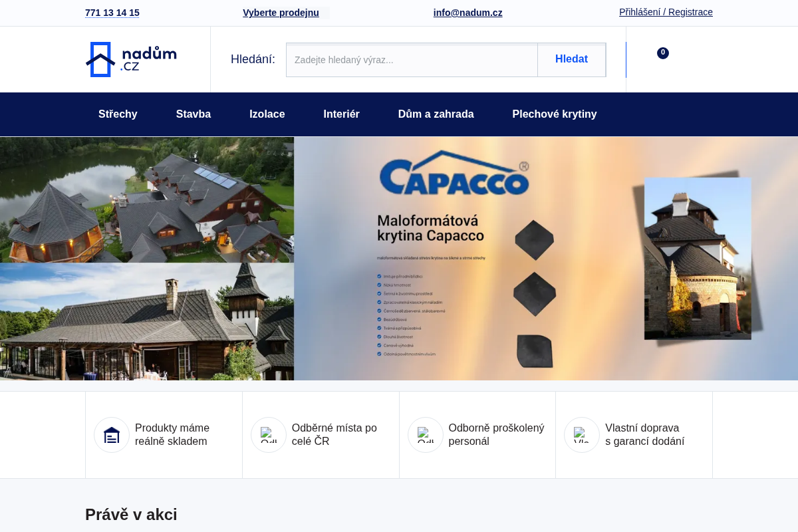This screenshot has height=532, width=798.
Task: Click the icon beside 'Vlastní doprava s garancí dodání'
Action: [x=582, y=435]
